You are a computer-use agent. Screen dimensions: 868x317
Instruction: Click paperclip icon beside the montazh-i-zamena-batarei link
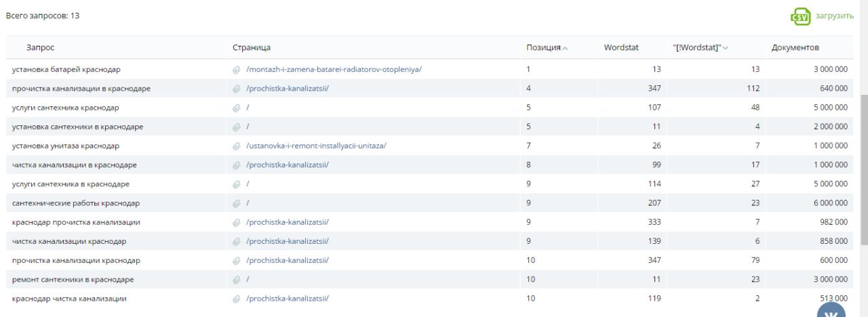[237, 69]
